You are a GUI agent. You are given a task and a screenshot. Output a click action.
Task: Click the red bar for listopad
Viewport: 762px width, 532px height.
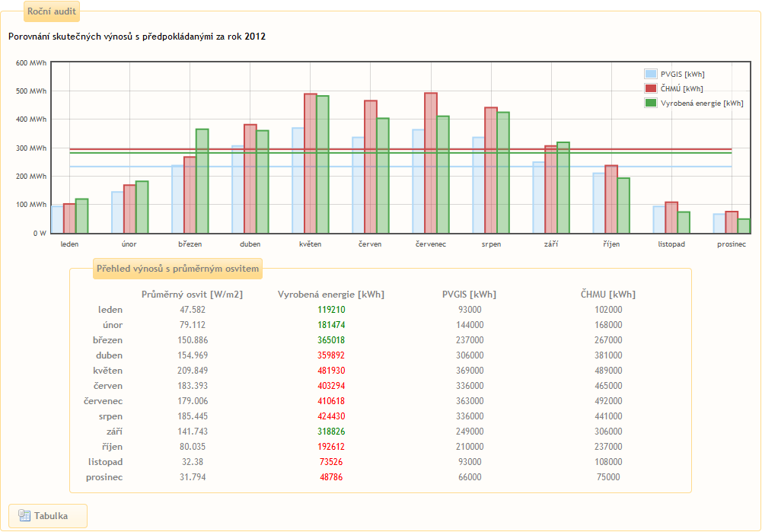tap(671, 218)
